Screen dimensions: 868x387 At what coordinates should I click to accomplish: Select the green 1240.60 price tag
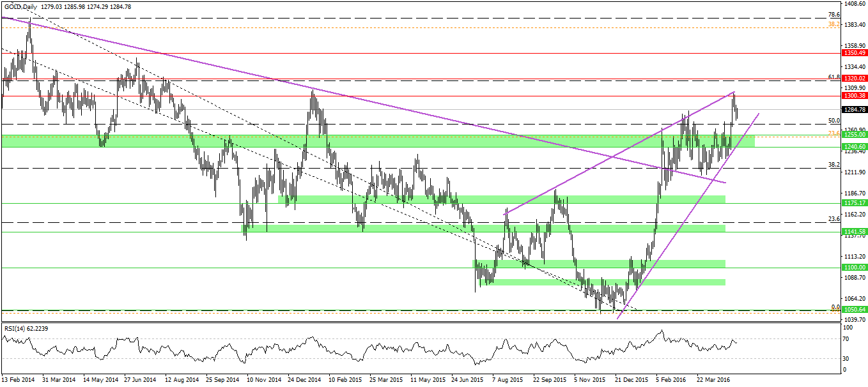854,146
